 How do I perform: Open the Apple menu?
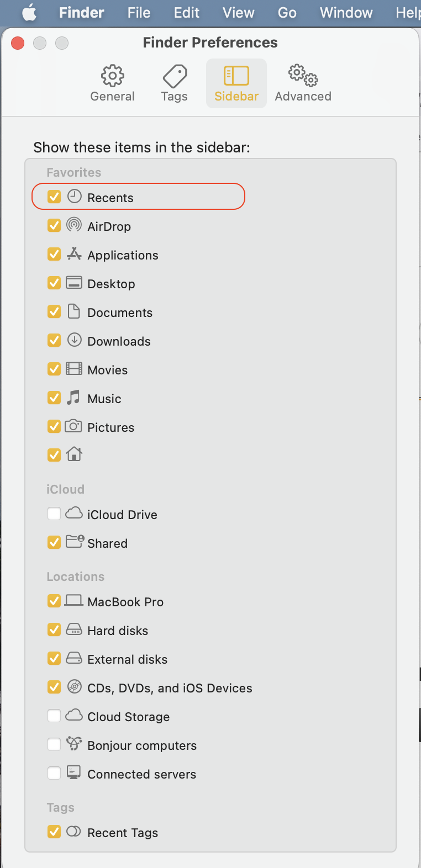(x=29, y=12)
